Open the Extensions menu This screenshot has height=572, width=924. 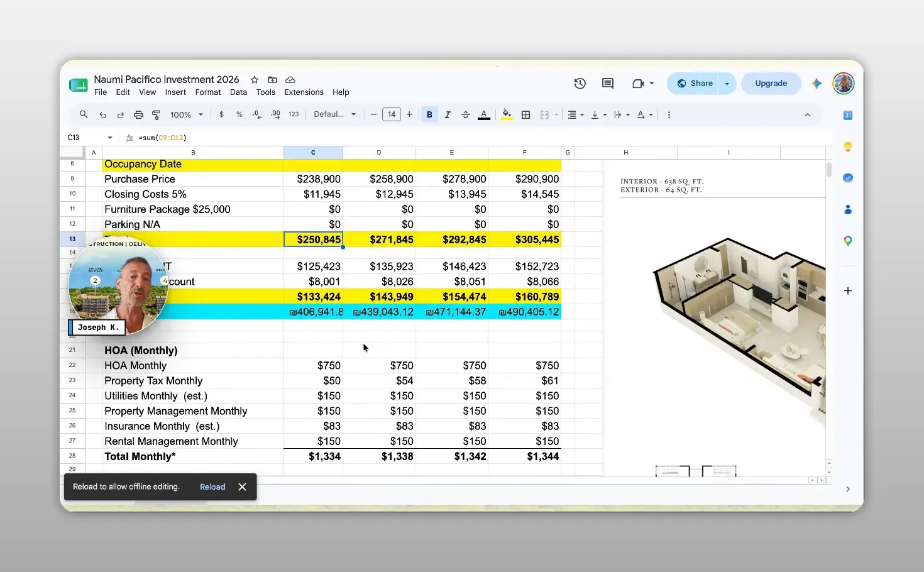(x=304, y=92)
